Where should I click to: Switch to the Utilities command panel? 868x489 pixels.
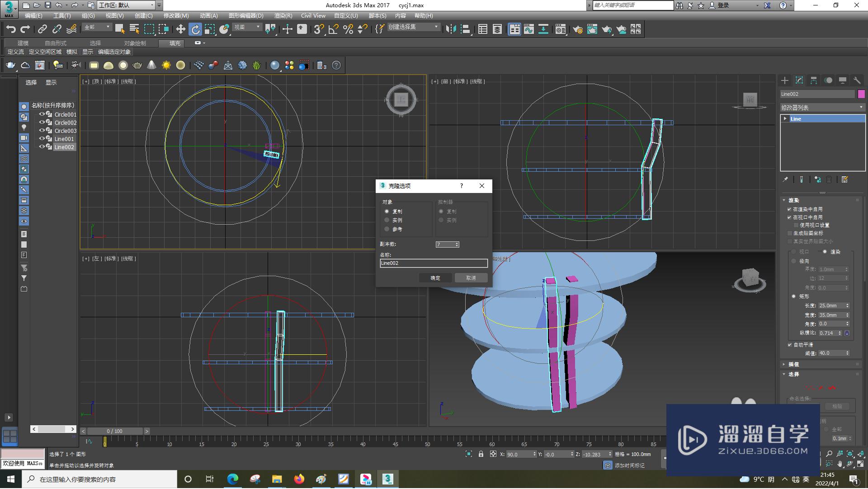(857, 80)
